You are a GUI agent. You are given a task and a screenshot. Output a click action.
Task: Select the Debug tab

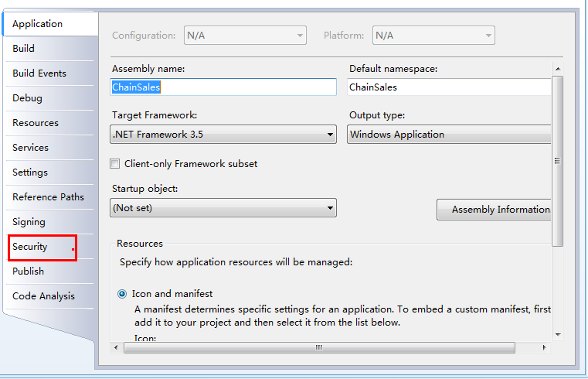click(x=27, y=98)
